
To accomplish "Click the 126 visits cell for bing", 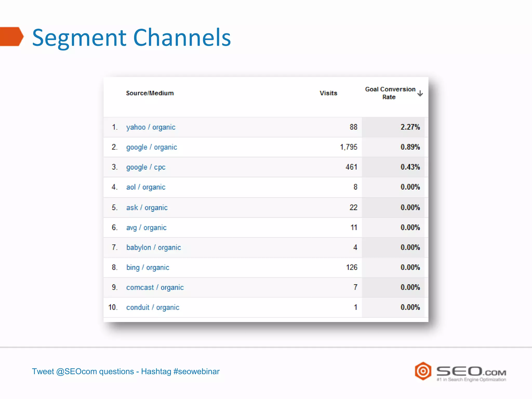I will [x=352, y=267].
